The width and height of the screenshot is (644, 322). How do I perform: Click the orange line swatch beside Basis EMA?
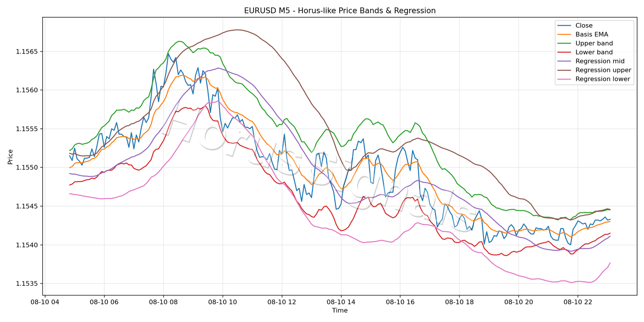pyautogui.click(x=564, y=35)
